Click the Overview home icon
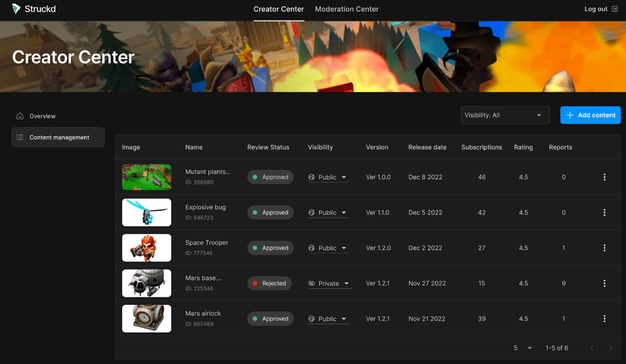Viewport: 626px width, 364px height. [20, 116]
